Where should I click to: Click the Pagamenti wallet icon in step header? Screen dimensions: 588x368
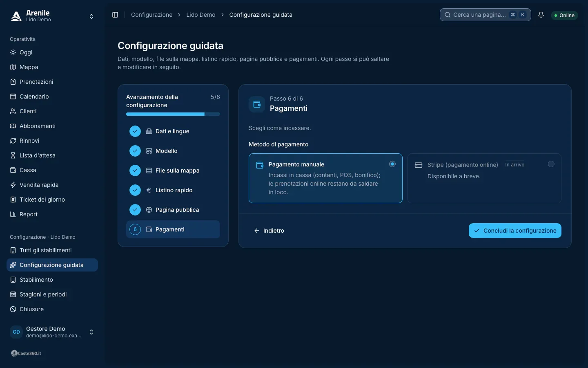[257, 104]
